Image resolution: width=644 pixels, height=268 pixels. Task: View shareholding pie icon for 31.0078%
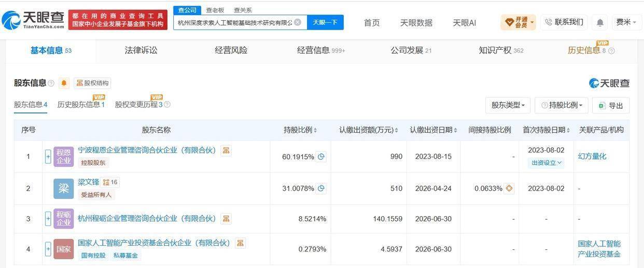click(x=321, y=189)
